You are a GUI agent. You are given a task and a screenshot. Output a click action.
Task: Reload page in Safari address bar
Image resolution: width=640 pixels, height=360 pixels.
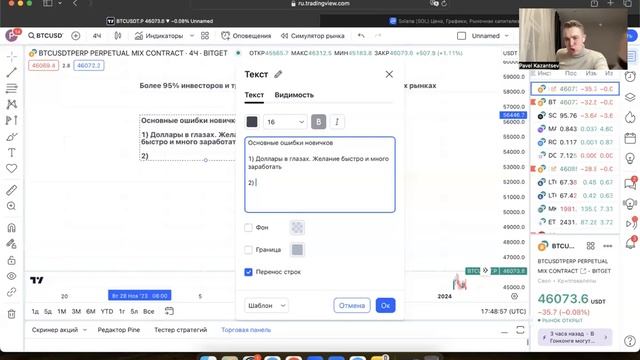point(444,4)
